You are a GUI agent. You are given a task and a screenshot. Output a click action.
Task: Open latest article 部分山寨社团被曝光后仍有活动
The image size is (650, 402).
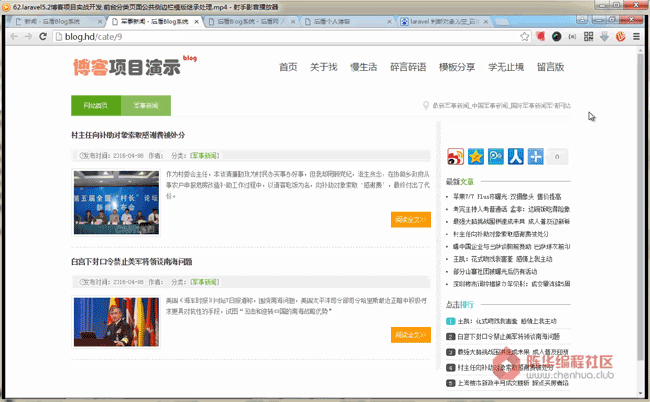[495, 272]
